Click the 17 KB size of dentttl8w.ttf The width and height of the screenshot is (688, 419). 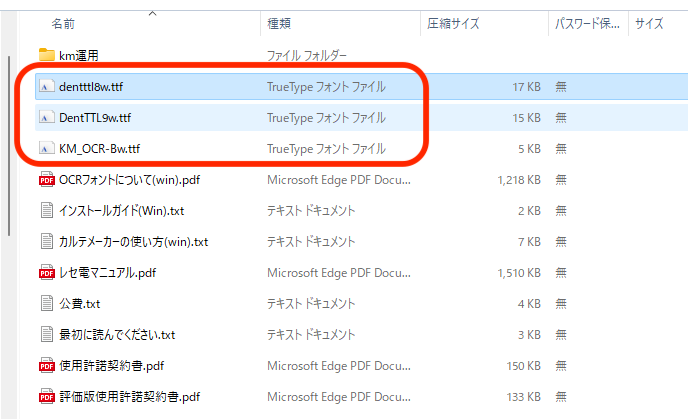(526, 87)
